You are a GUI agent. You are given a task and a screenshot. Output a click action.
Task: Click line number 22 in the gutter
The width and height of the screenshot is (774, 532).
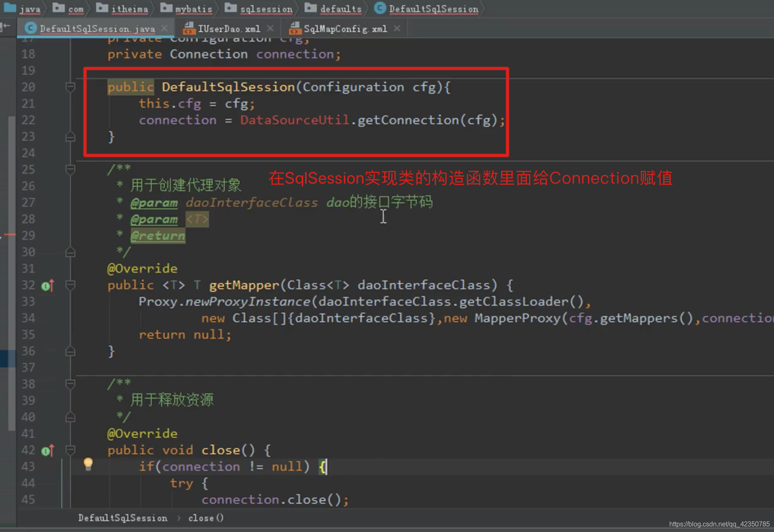point(28,120)
